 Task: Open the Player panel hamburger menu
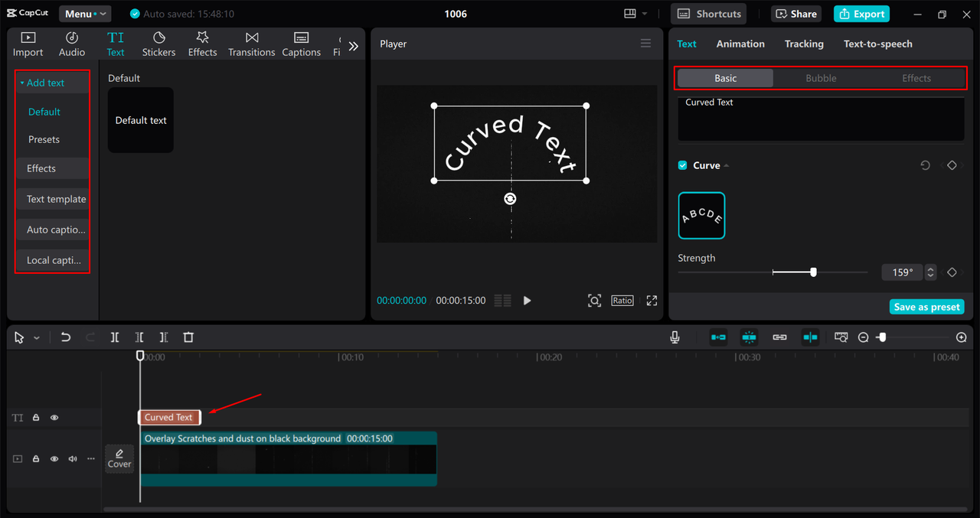645,44
